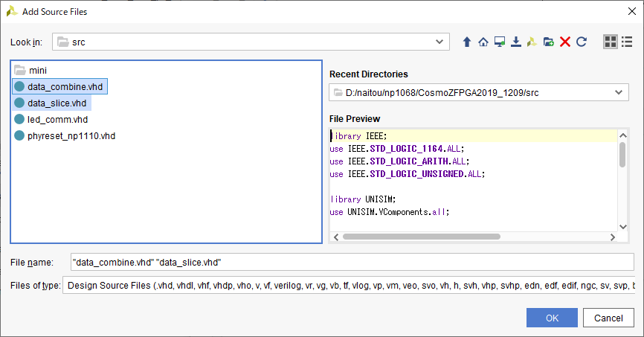This screenshot has width=644, height=337.
Task: Expand the Recent Directories dropdown
Action: tap(619, 92)
